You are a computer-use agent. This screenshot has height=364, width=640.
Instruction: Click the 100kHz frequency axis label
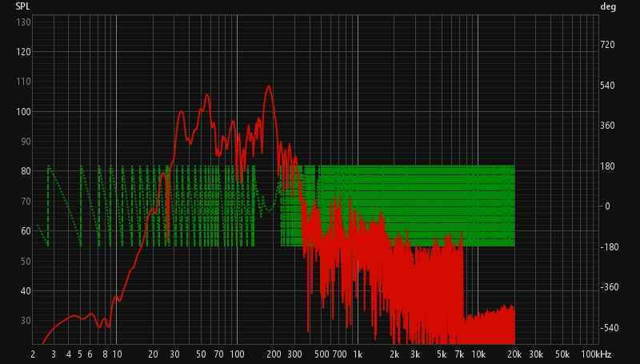click(x=596, y=354)
